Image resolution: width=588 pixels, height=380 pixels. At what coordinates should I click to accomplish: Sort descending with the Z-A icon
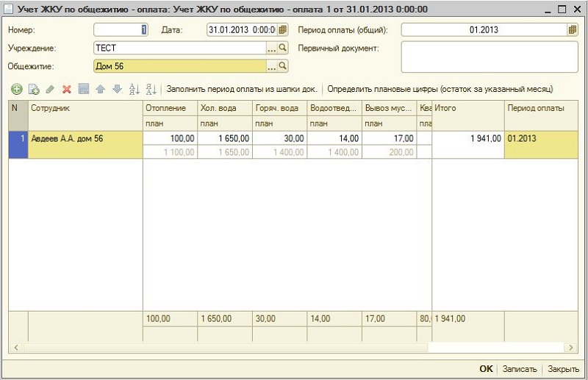(x=151, y=89)
